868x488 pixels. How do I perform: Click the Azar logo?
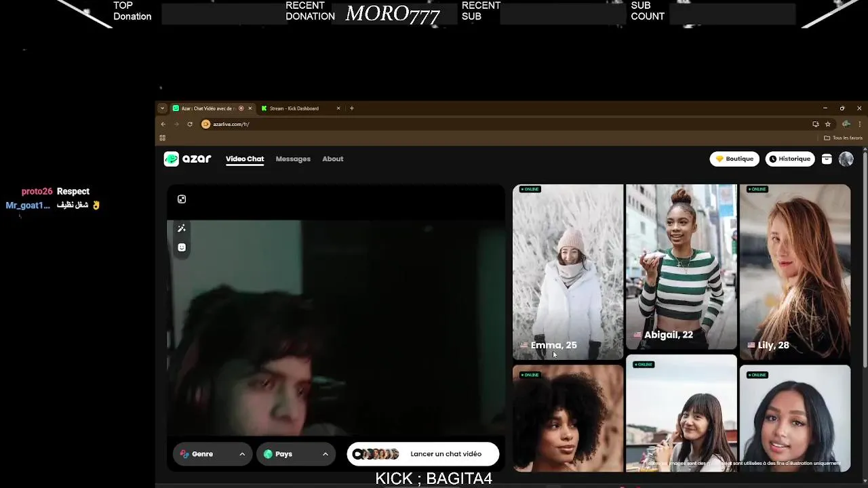(x=187, y=159)
